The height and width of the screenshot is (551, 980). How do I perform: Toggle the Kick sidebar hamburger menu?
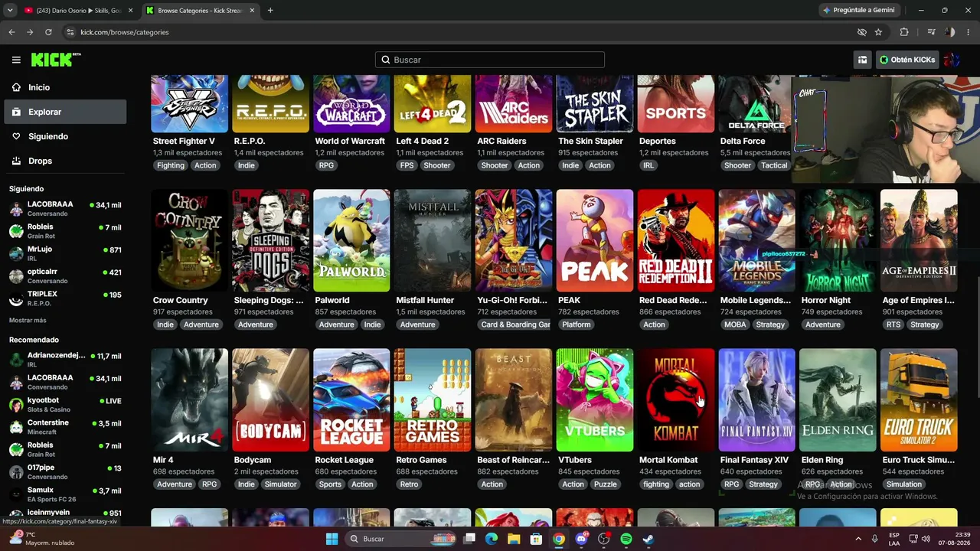point(16,60)
